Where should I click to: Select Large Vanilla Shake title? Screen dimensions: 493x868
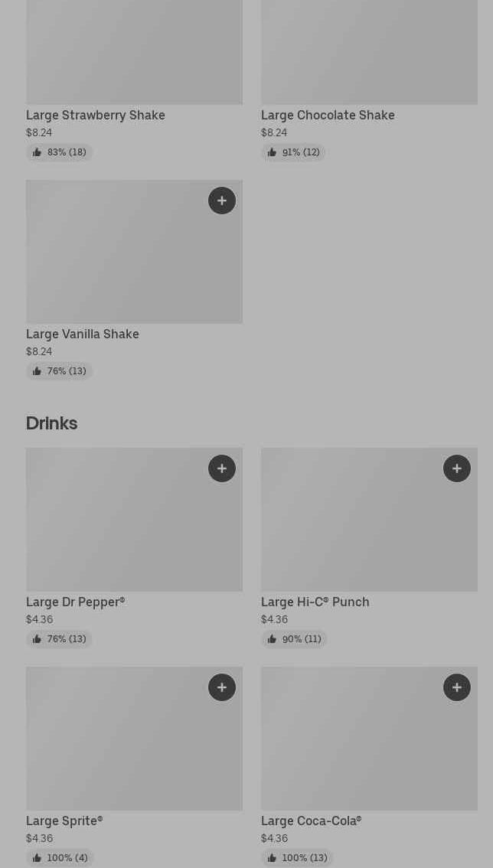pyautogui.click(x=83, y=334)
